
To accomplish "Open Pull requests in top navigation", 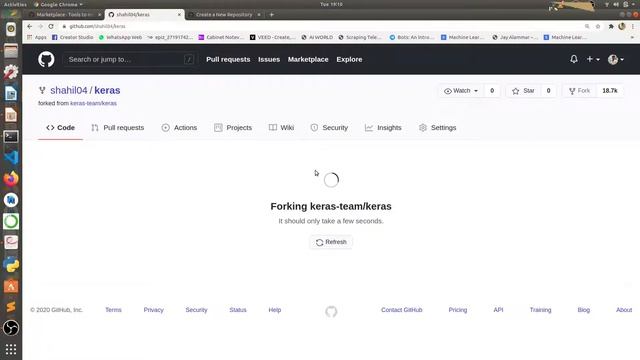I will point(228,59).
